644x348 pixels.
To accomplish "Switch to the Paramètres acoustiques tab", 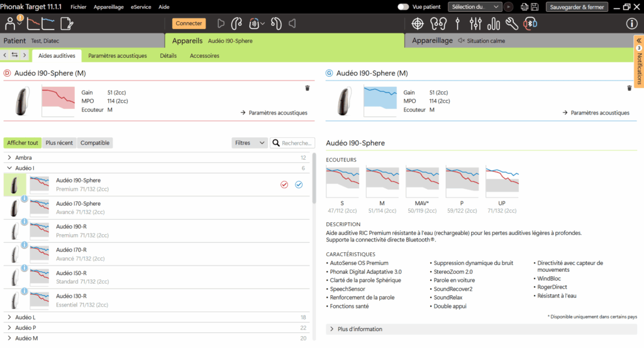I will coord(117,56).
